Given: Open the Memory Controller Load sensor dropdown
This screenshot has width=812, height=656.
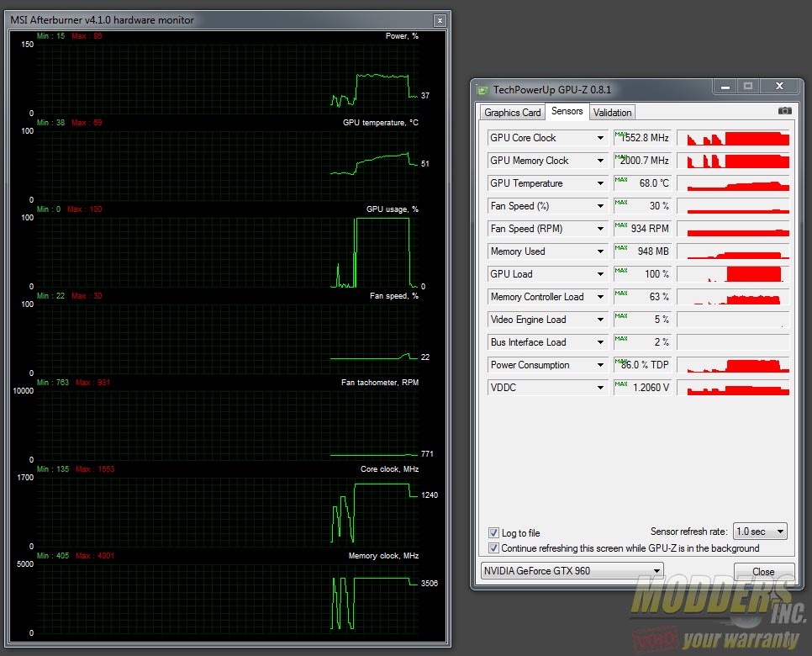Looking at the screenshot, I should point(599,297).
